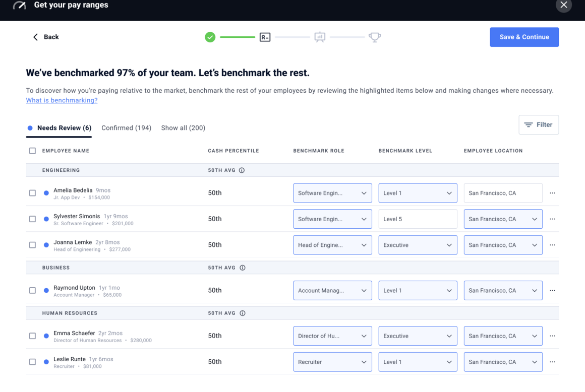This screenshot has width=585, height=392.
Task: Open more options for Raymond Upton
Action: [x=552, y=291]
